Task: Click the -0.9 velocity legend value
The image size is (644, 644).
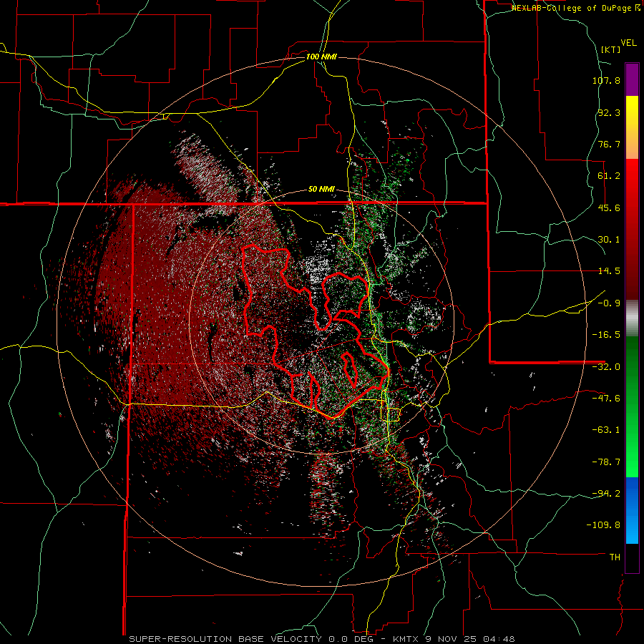Action: (x=609, y=303)
